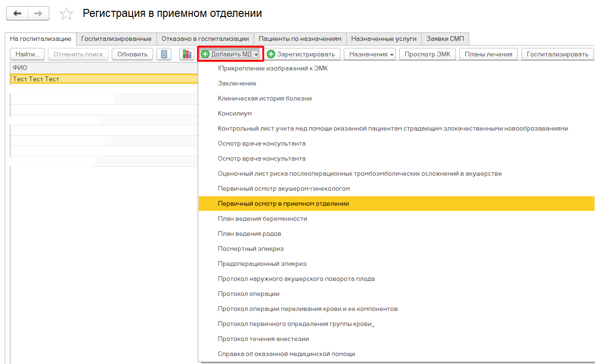The image size is (595, 364).
Task: Open Просмотр ЭМК
Action: tap(427, 54)
